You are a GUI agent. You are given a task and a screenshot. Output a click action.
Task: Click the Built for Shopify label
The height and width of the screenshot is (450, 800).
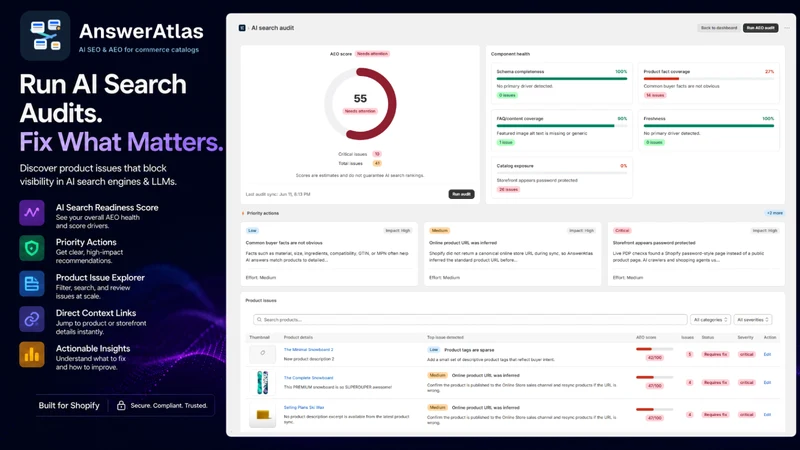coord(69,406)
